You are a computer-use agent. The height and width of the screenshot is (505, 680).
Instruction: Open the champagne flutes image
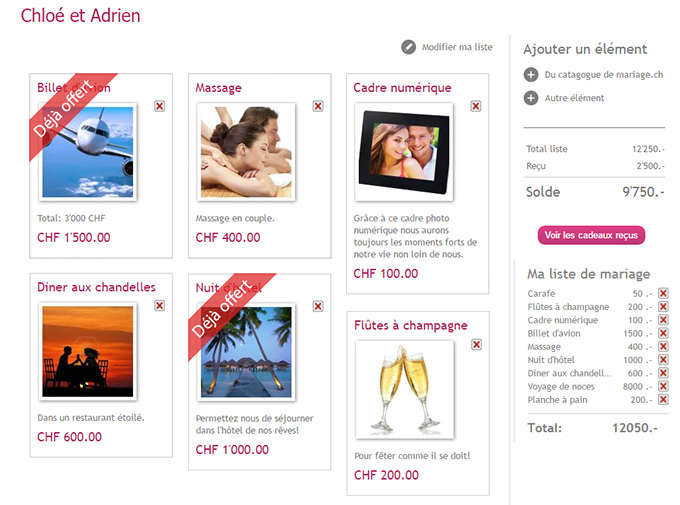[x=405, y=390]
